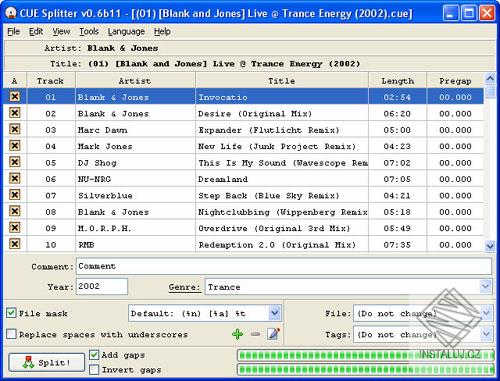This screenshot has width=500, height=381.
Task: Uncheck track 07 Step Back checkbox
Action: (14, 195)
